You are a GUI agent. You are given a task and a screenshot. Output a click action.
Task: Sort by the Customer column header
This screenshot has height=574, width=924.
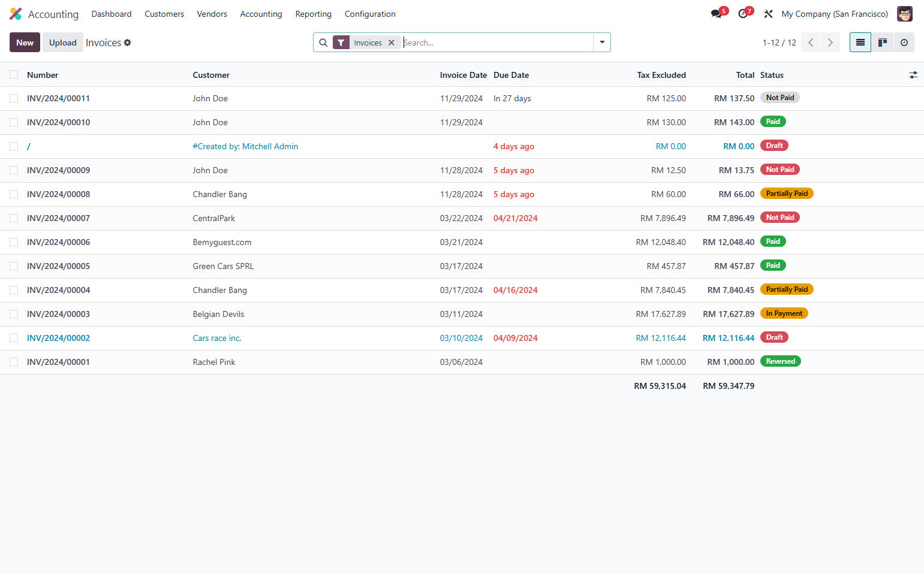click(211, 75)
